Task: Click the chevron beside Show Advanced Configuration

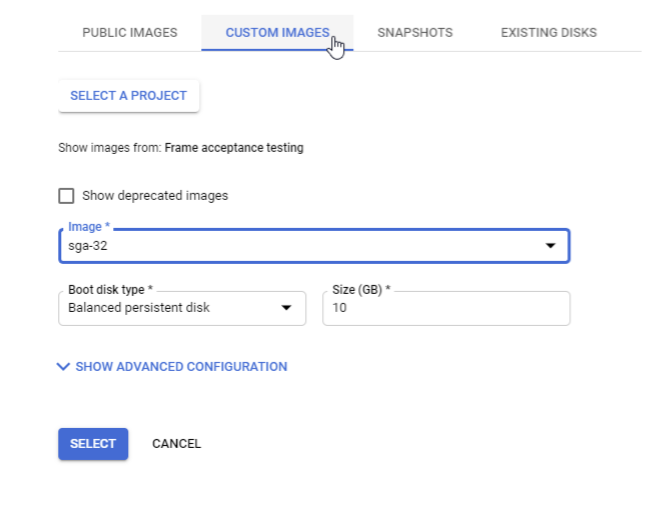Action: tap(64, 367)
